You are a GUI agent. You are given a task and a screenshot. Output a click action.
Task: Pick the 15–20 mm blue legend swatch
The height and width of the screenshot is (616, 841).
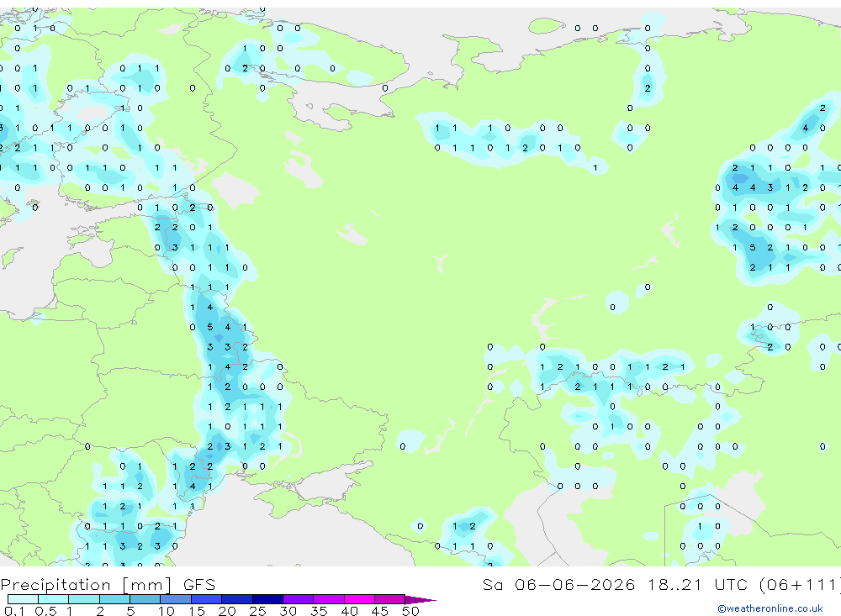pyautogui.click(x=207, y=599)
